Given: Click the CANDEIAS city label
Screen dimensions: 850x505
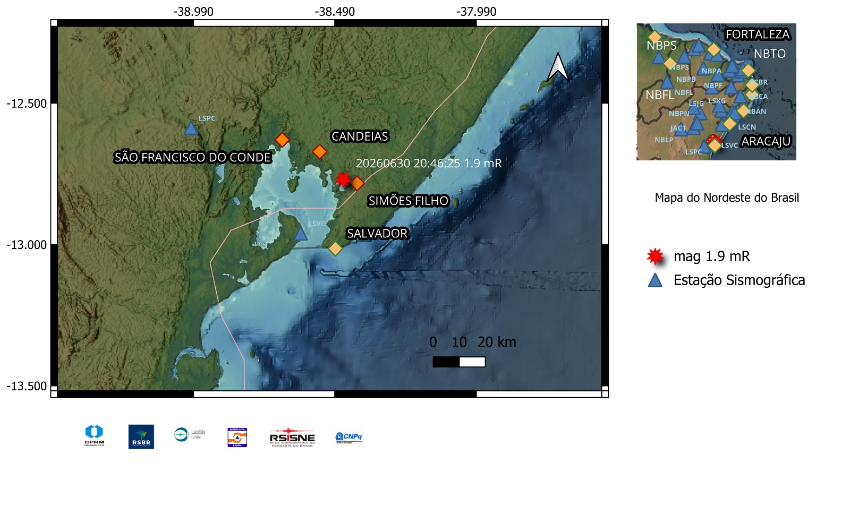Looking at the screenshot, I should tap(359, 136).
